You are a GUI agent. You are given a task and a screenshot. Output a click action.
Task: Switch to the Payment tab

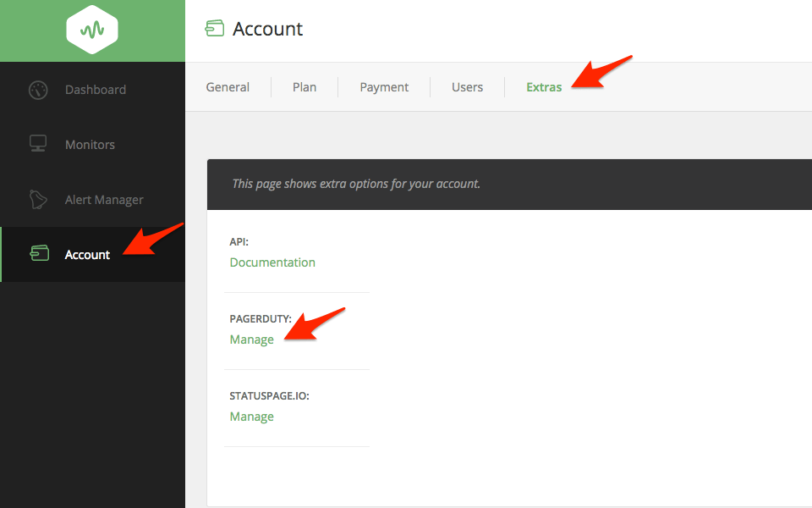[x=384, y=87]
